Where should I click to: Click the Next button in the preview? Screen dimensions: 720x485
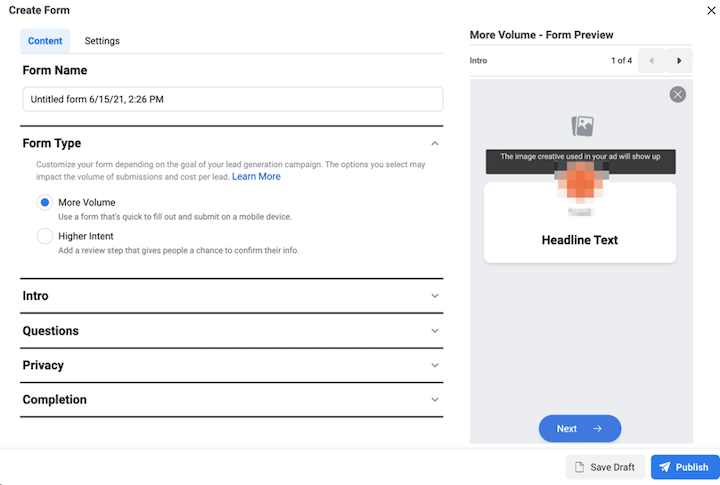click(579, 429)
